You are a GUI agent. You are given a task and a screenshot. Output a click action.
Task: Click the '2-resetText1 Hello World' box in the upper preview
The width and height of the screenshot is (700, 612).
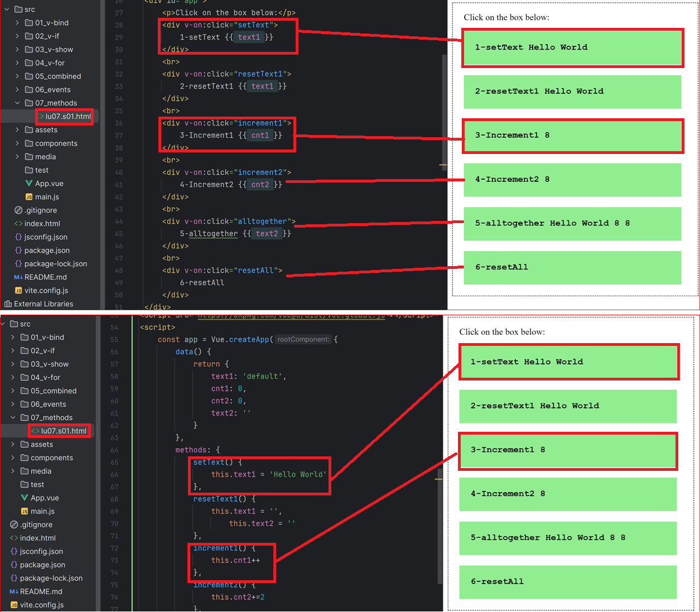572,92
